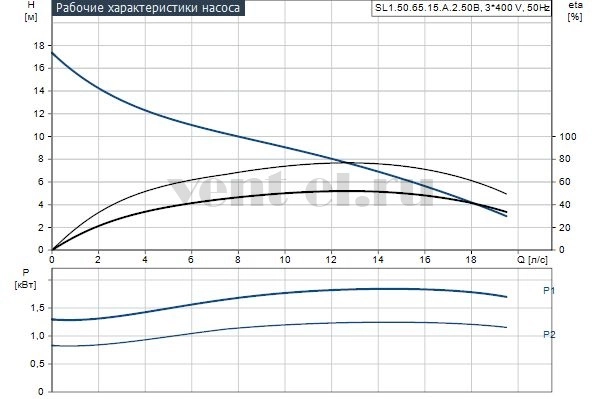Click the 20 value on eta axis

coord(565,227)
